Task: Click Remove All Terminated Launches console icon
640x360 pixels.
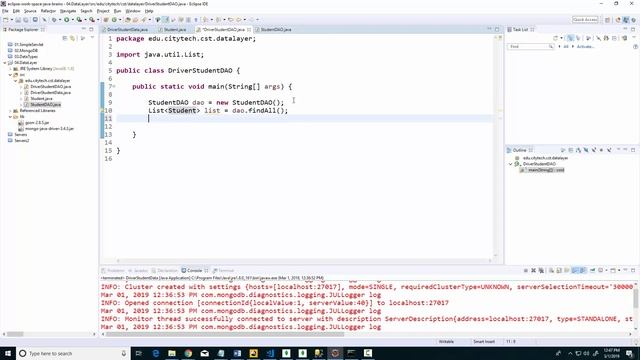Action: tap(541, 270)
